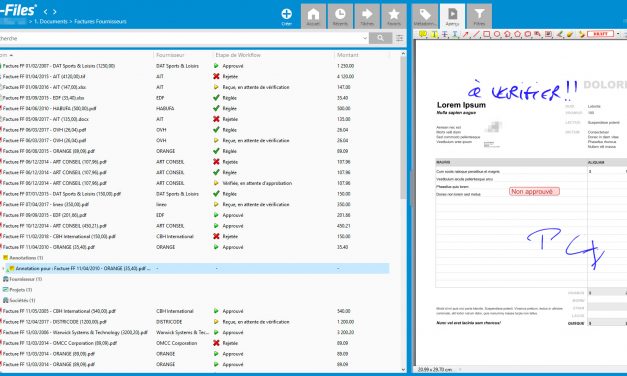The image size is (627, 376).
Task: Click the red X Rejetée icon in OMCC row
Action: pos(216,343)
